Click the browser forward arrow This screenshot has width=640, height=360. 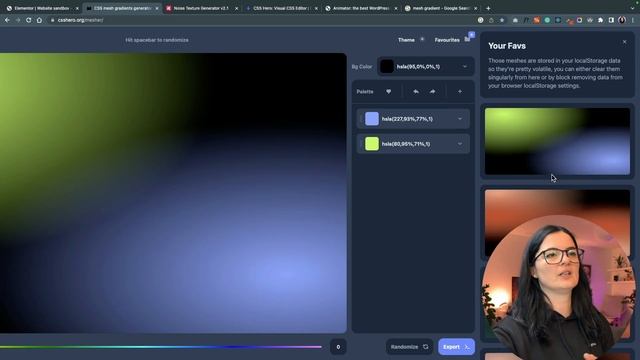pos(18,20)
